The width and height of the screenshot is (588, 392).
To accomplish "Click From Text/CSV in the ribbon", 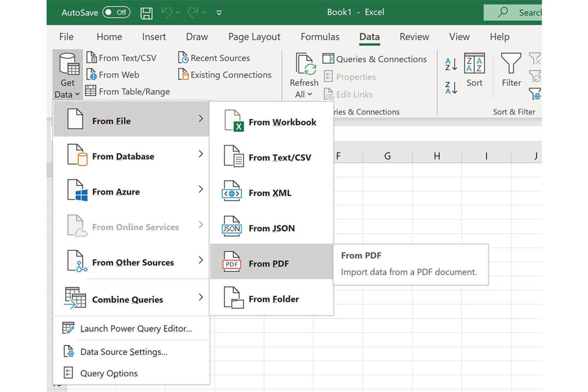I will click(x=122, y=58).
